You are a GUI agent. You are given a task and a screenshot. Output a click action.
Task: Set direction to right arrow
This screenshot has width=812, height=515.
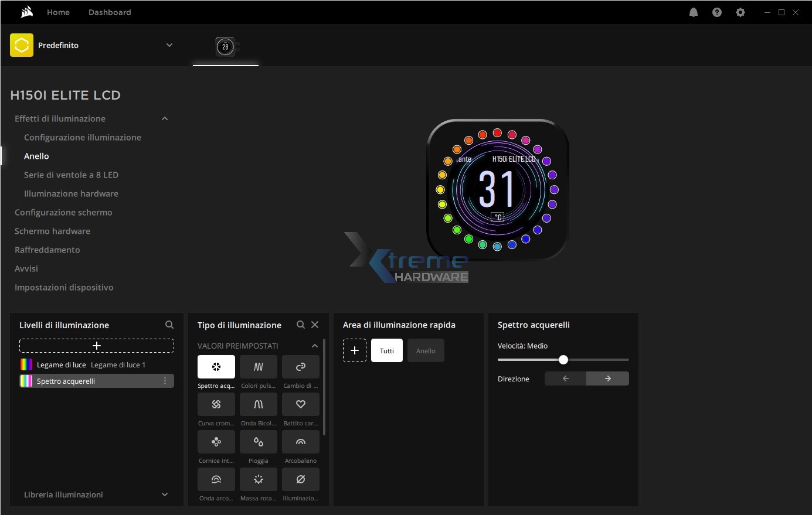coord(607,378)
